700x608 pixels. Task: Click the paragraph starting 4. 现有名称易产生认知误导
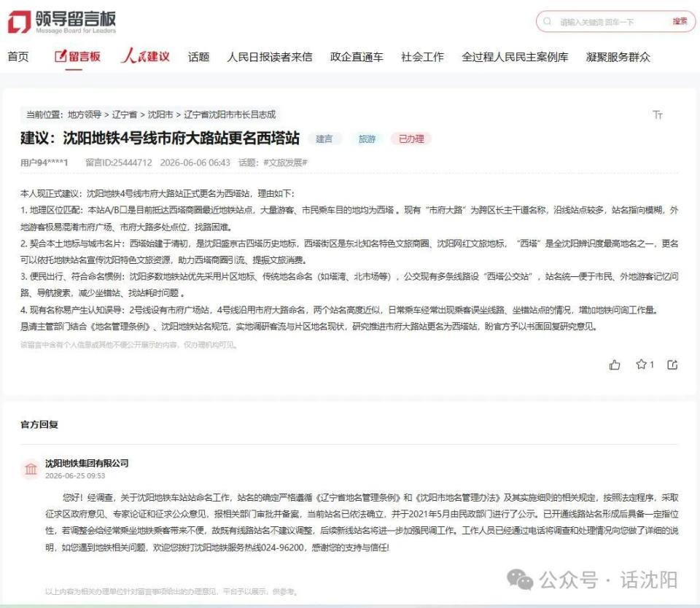(339, 310)
